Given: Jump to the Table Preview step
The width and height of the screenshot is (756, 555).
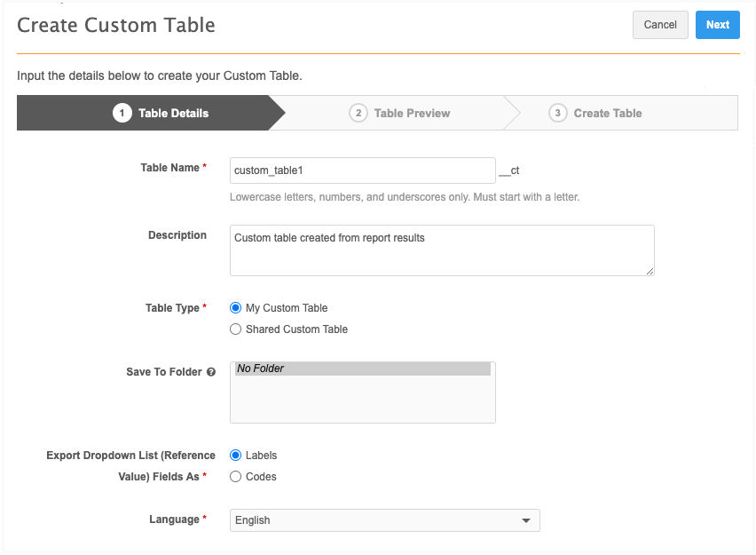Looking at the screenshot, I should pyautogui.click(x=412, y=113).
